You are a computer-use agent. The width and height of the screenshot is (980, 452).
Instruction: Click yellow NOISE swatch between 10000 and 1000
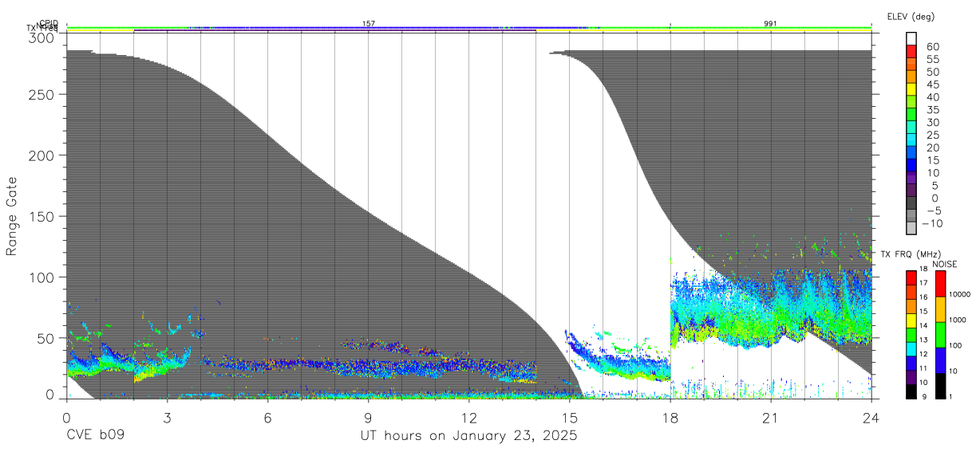(x=941, y=309)
